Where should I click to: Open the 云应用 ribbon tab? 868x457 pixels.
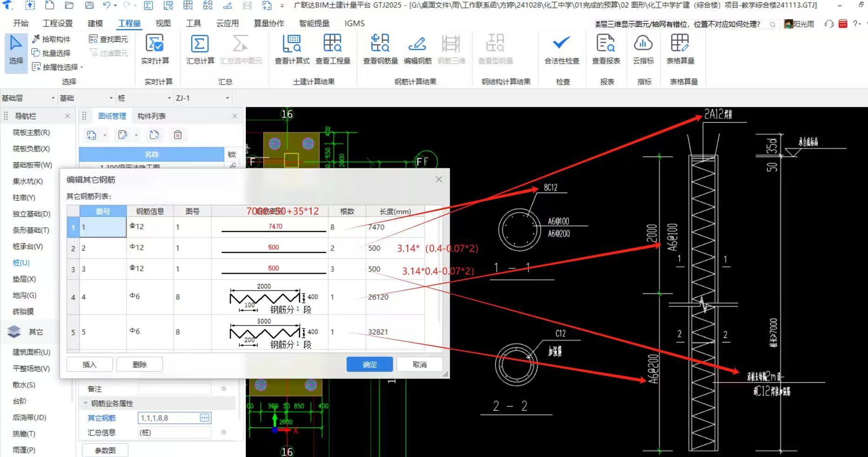[227, 23]
